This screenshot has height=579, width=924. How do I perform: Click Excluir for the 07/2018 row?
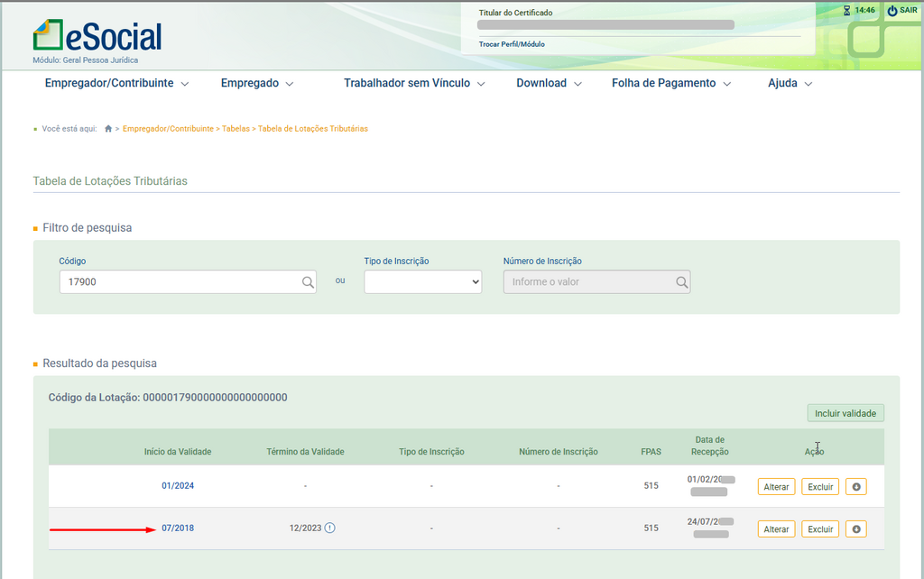[820, 529]
